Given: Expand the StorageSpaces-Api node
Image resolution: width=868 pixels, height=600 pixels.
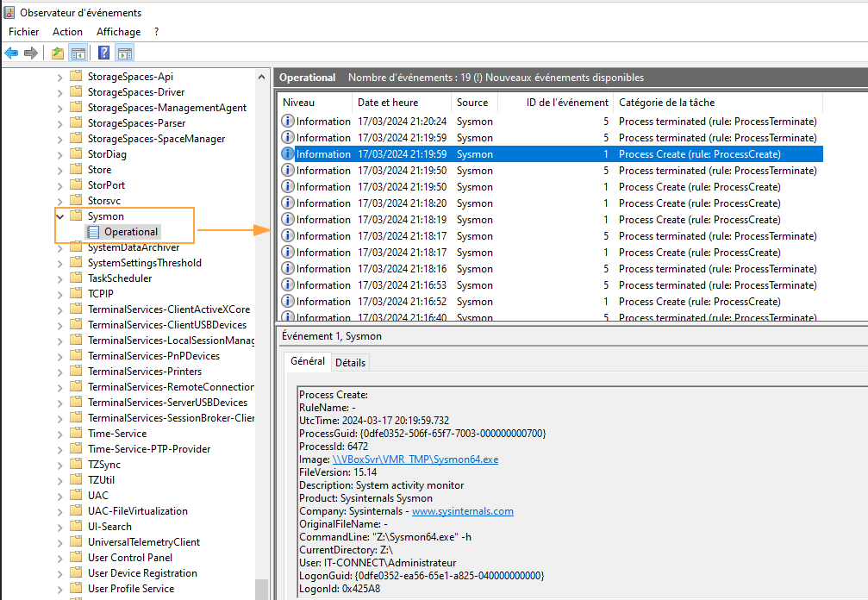Looking at the screenshot, I should coord(60,77).
